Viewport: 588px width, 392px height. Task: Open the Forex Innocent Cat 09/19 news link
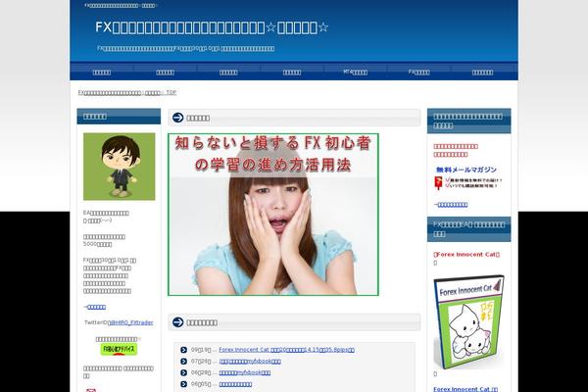[x=286, y=350]
